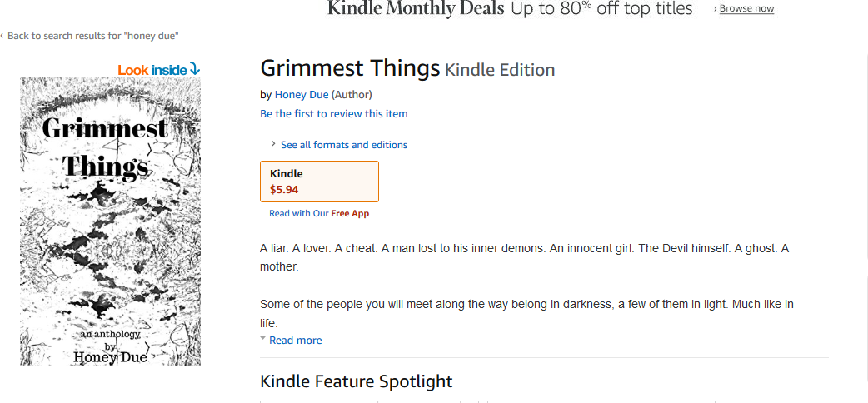
Task: Go back to "honey due" search results
Action: tap(93, 36)
